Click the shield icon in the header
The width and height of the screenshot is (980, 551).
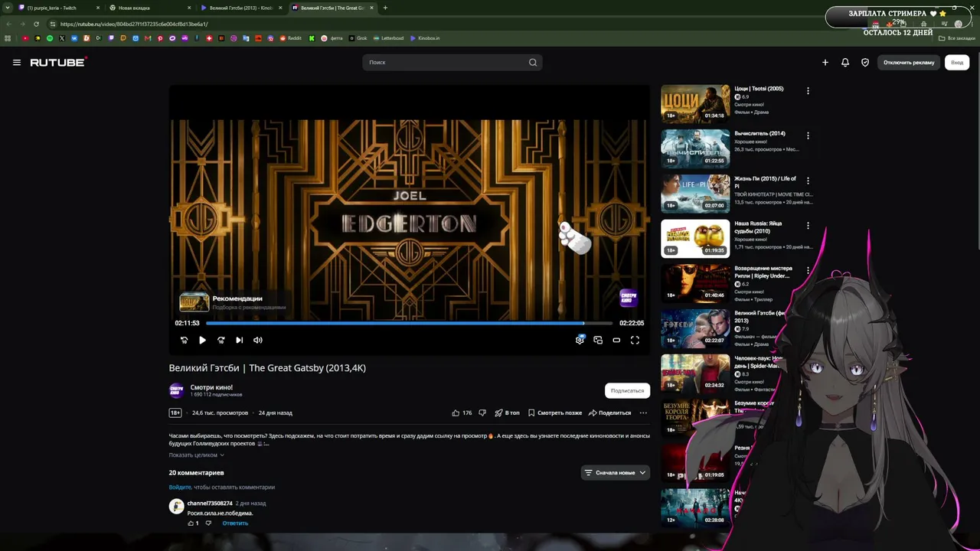coord(865,63)
